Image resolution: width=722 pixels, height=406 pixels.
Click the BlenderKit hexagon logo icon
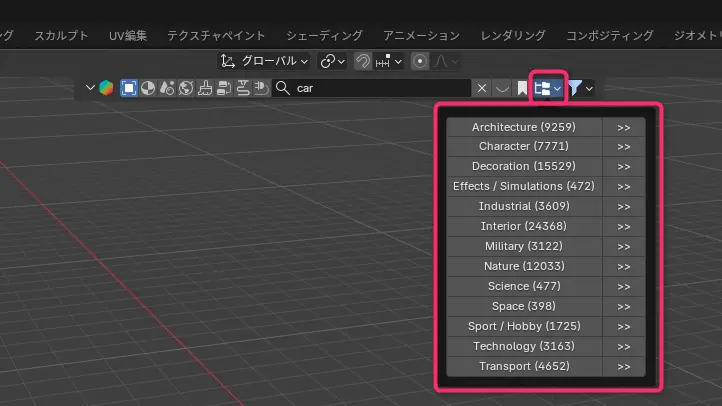106,88
